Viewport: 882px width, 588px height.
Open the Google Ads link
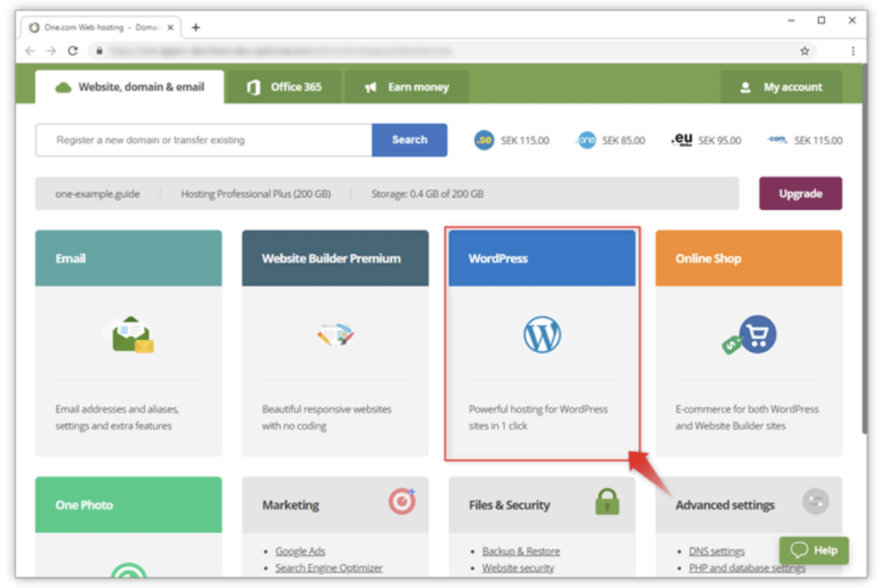tap(301, 551)
